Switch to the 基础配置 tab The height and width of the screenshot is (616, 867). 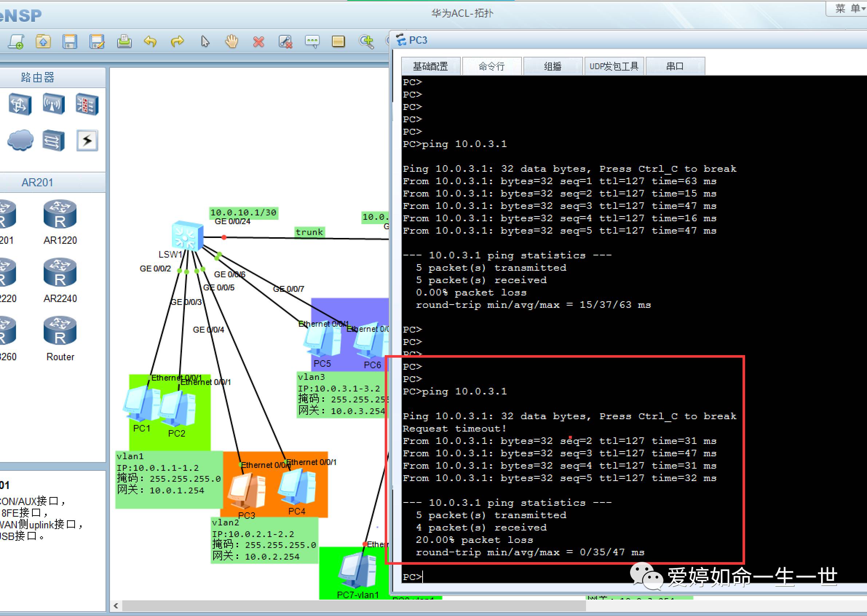(x=430, y=67)
